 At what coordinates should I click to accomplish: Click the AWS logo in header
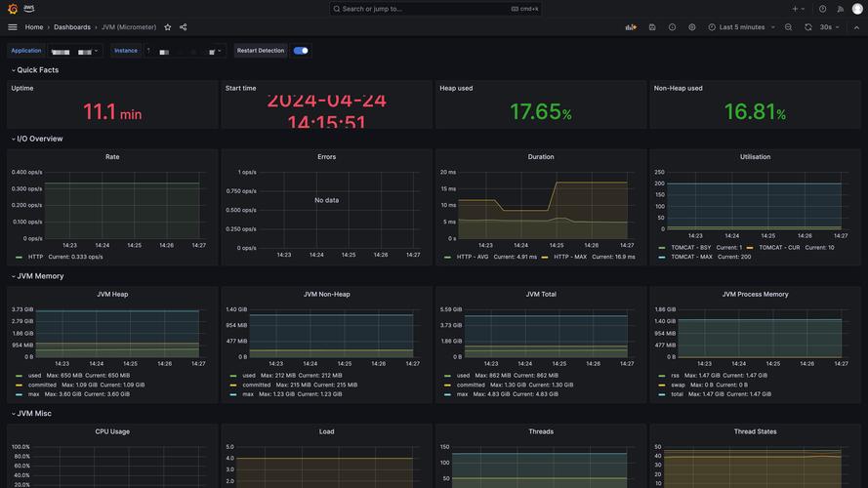(x=28, y=9)
